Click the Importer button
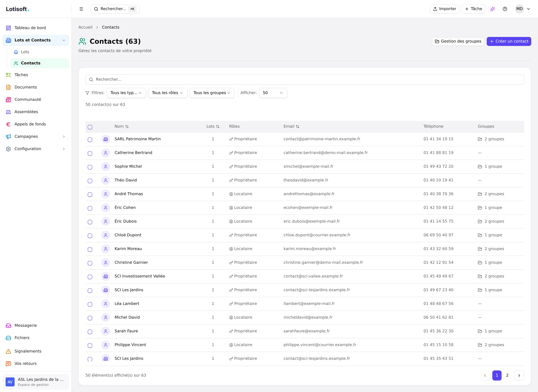This screenshot has height=392, width=538. click(x=444, y=9)
